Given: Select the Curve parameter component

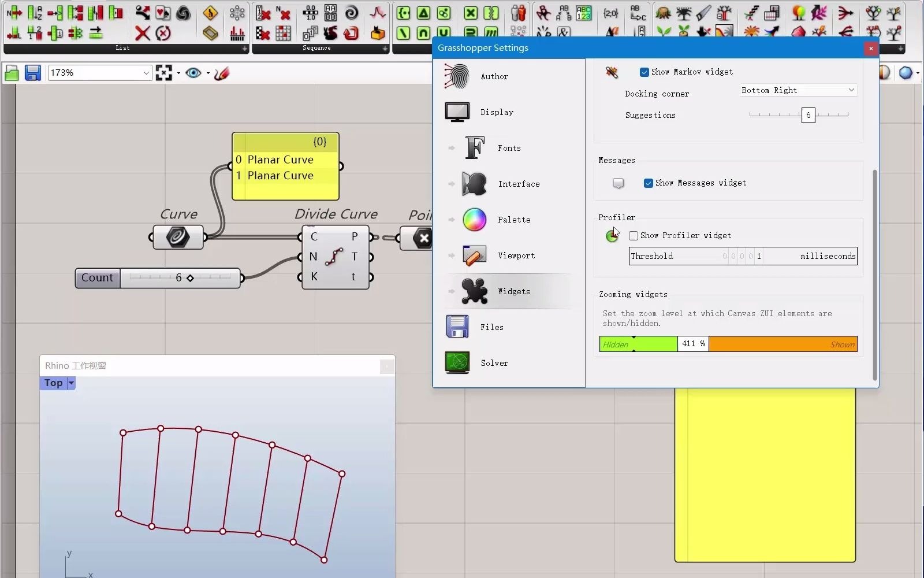Looking at the screenshot, I should tap(178, 237).
